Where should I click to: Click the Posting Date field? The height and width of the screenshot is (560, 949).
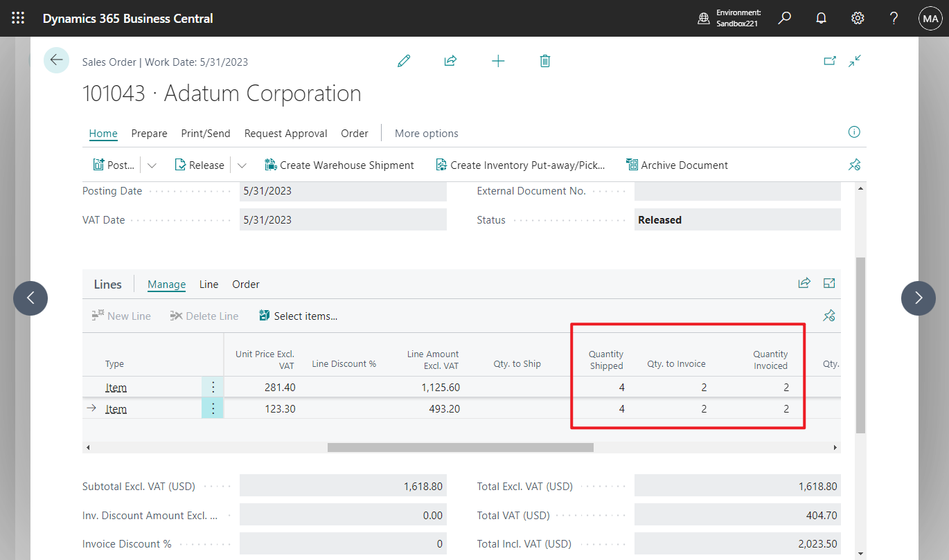[x=343, y=190]
